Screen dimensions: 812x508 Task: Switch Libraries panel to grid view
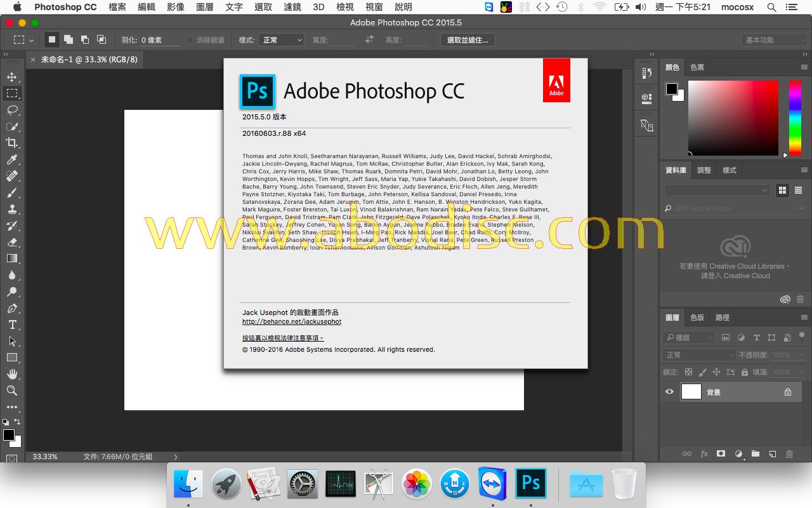[x=782, y=190]
